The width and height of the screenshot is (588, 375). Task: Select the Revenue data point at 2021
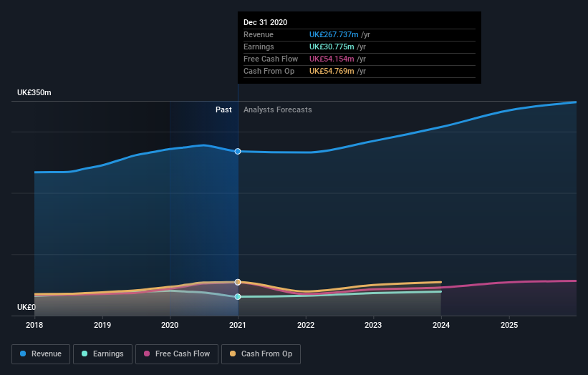click(238, 151)
